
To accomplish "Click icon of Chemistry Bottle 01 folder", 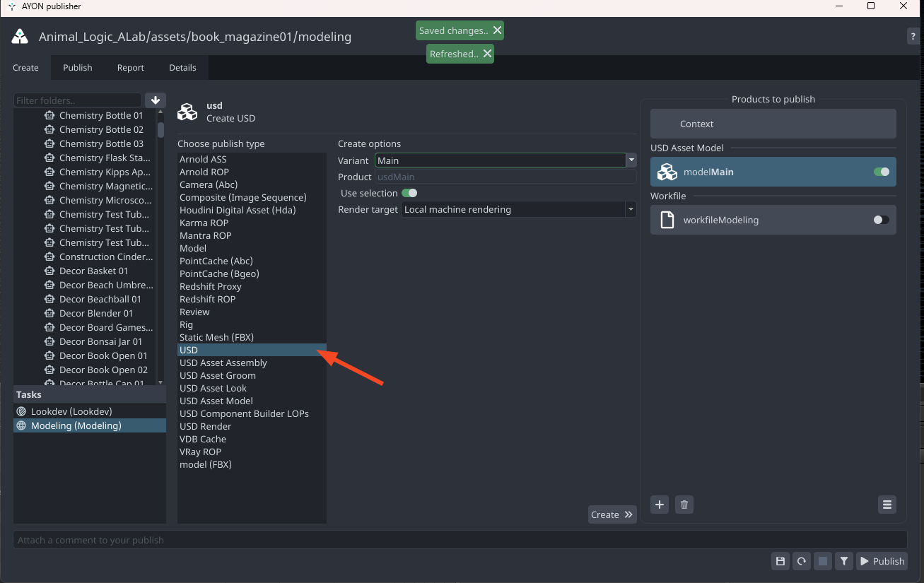I will tap(49, 115).
